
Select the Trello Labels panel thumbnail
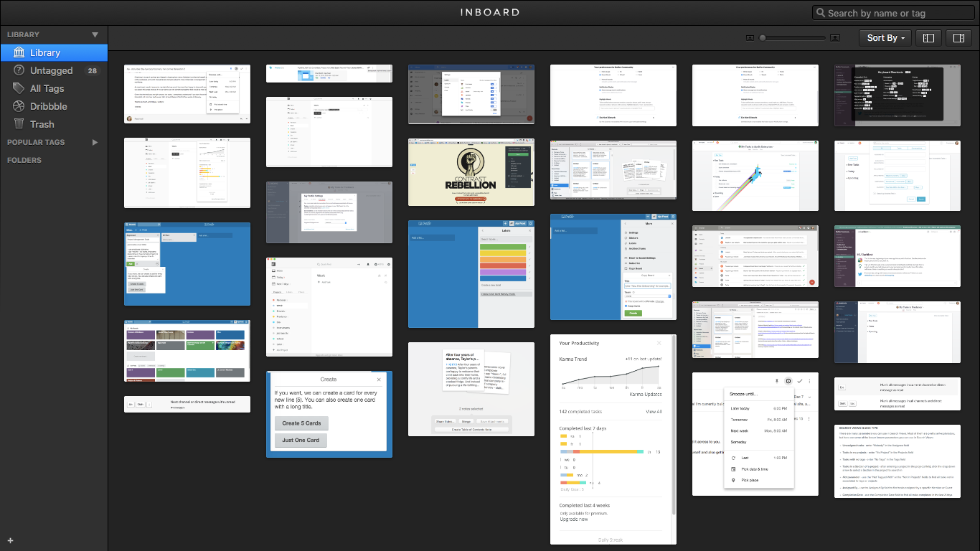click(x=471, y=274)
